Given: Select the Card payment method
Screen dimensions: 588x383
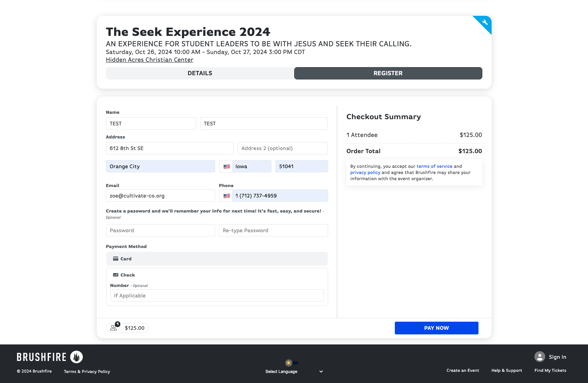Looking at the screenshot, I should (217, 259).
